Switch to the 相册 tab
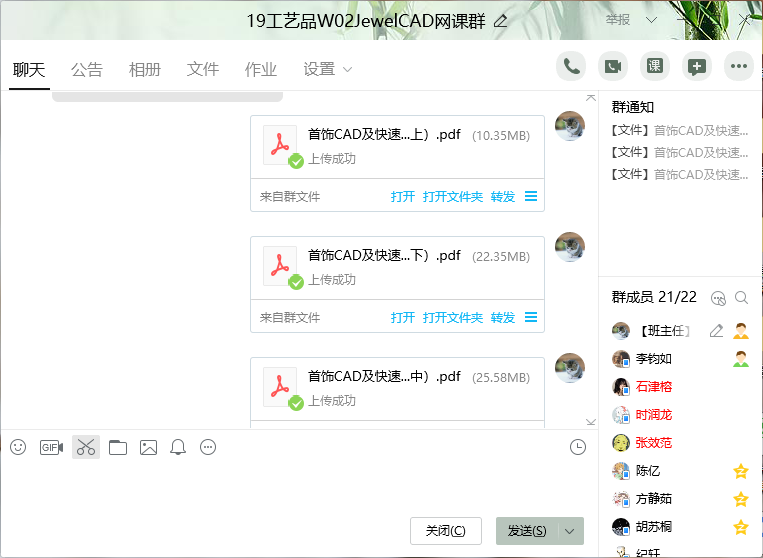 pyautogui.click(x=145, y=70)
